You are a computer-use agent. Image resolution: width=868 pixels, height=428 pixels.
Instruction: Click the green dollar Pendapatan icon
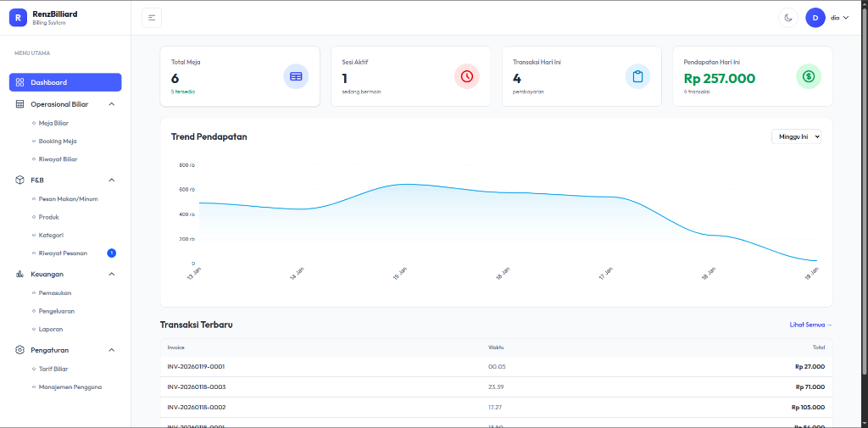(808, 76)
